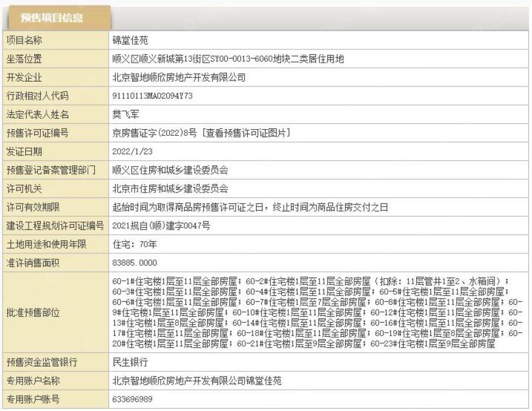
Task: Click the sales area value 83885.0000
Action: (135, 263)
